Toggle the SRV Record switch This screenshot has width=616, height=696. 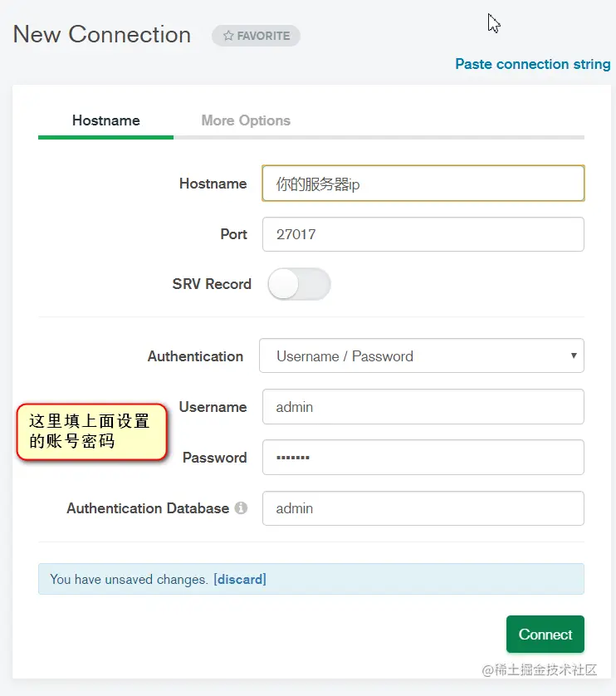[299, 284]
